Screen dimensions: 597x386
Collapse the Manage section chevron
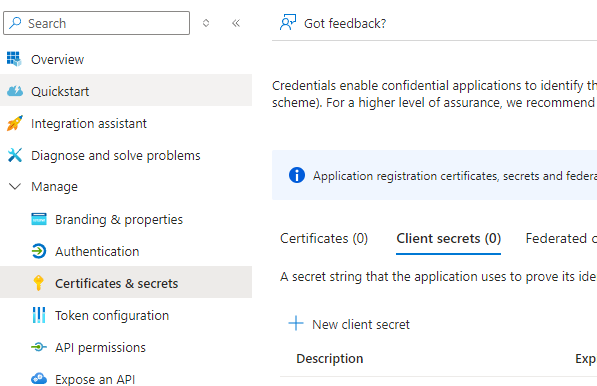pos(15,187)
